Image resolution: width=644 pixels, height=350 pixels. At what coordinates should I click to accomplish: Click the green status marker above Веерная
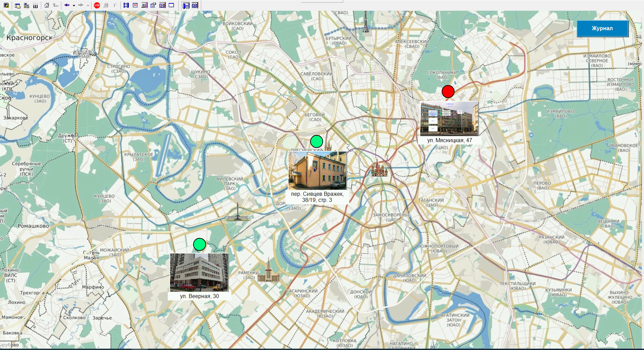[x=200, y=244]
